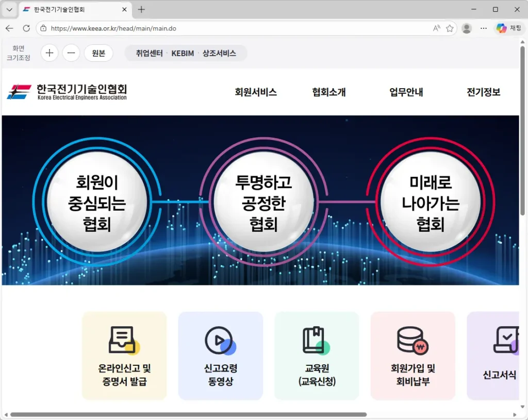Click the browser profile account icon
Viewport: 528px width, 420px height.
click(x=467, y=28)
